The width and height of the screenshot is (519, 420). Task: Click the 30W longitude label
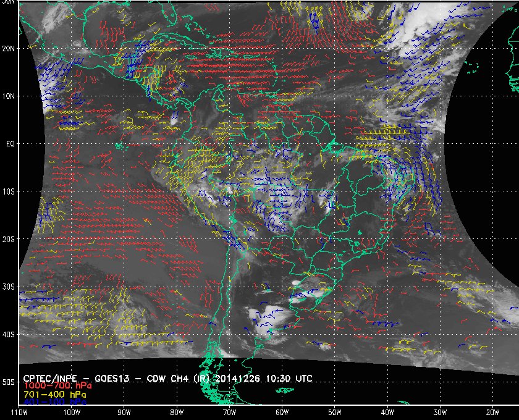pos(440,413)
